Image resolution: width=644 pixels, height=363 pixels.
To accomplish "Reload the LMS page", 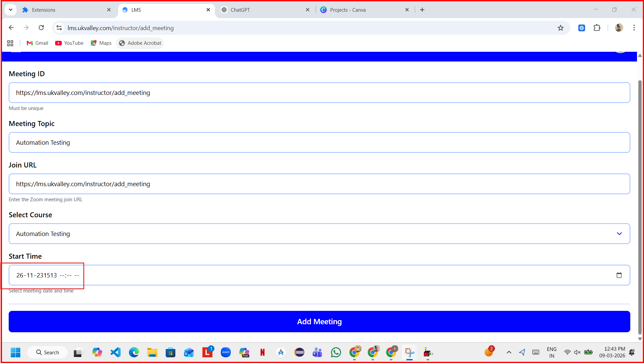I will (x=41, y=28).
